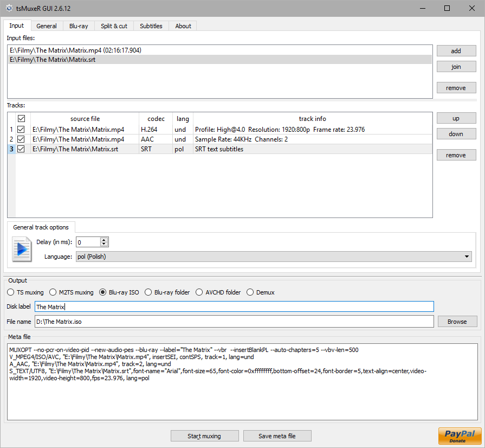Click the 'und' lang cell of AAC track
Image resolution: width=485 pixels, height=448 pixels.
(183, 139)
